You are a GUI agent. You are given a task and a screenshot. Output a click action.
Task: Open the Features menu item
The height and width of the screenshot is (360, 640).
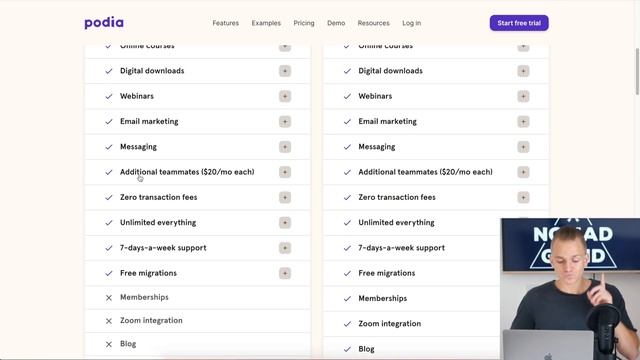pos(225,23)
